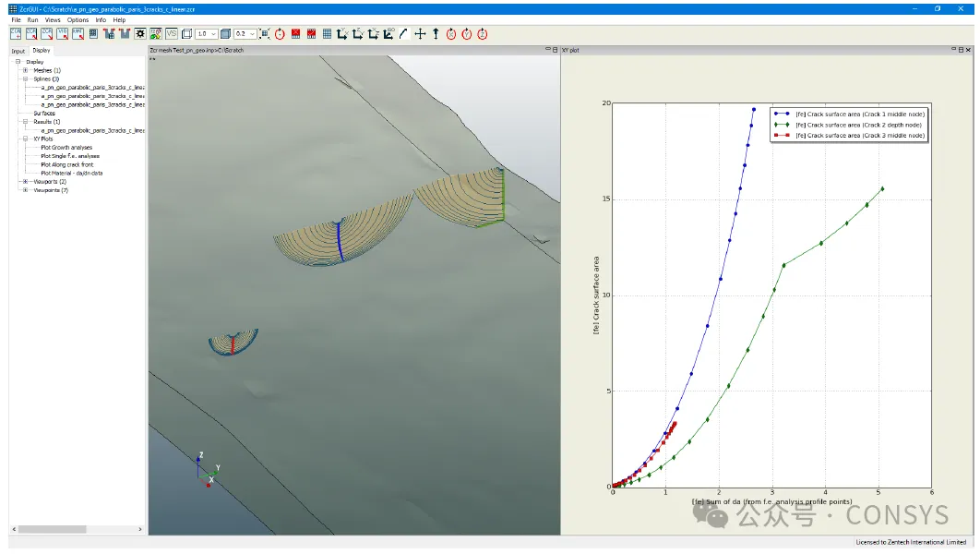
Task: Select the diagonal line tool icon
Action: [403, 34]
